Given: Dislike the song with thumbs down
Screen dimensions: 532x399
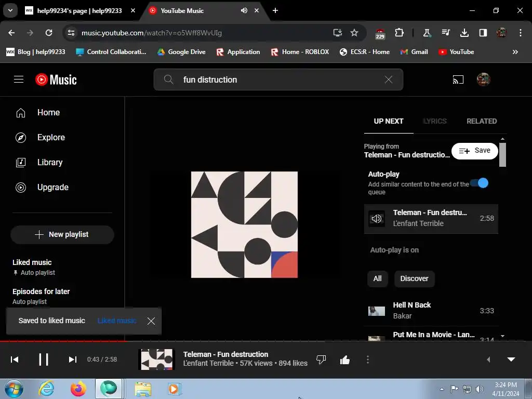Looking at the screenshot, I should pyautogui.click(x=321, y=360).
